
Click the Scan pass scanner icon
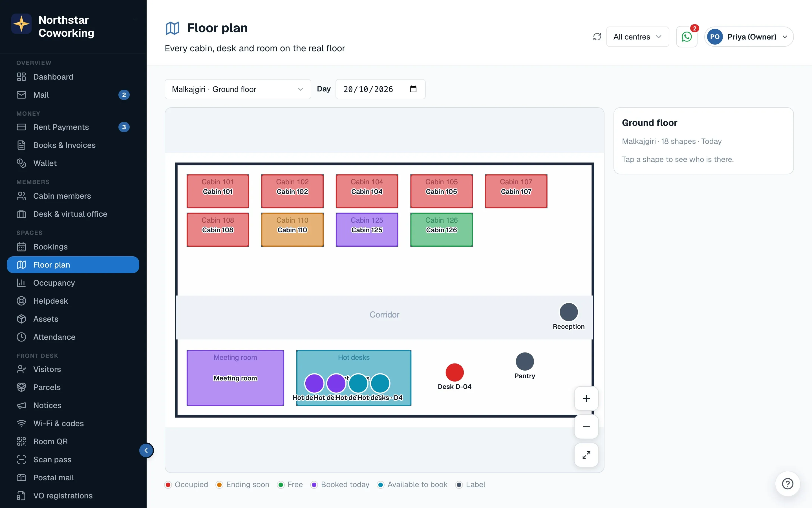[21, 460]
